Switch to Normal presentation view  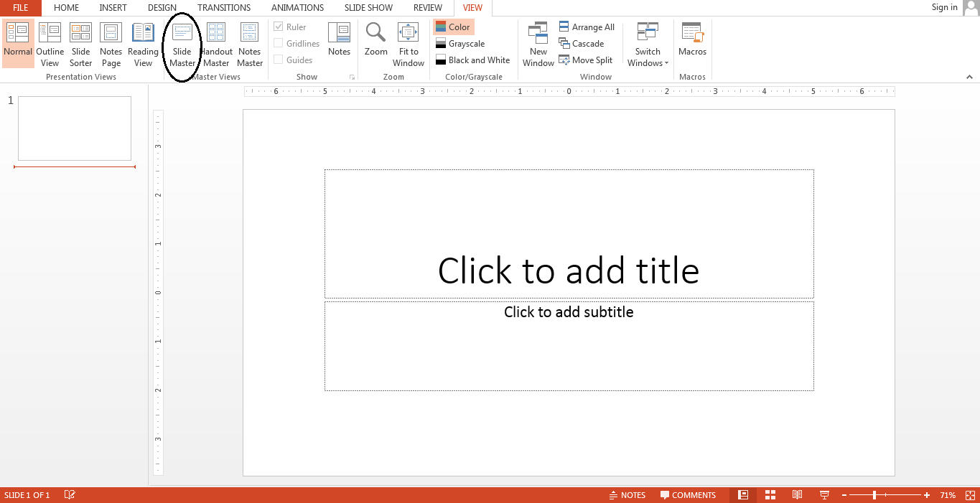coord(18,43)
